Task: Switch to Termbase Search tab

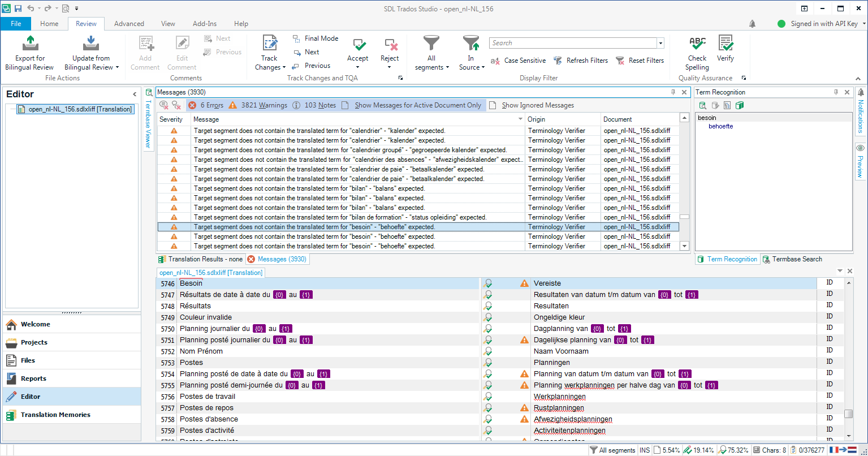Action: coord(792,259)
